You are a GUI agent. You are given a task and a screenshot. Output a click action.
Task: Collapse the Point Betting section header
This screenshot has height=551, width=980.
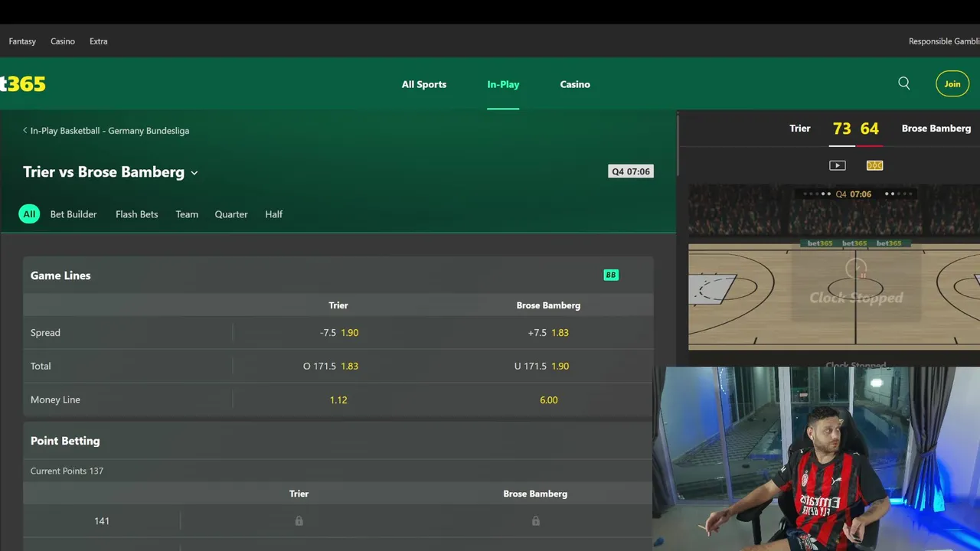(338, 441)
